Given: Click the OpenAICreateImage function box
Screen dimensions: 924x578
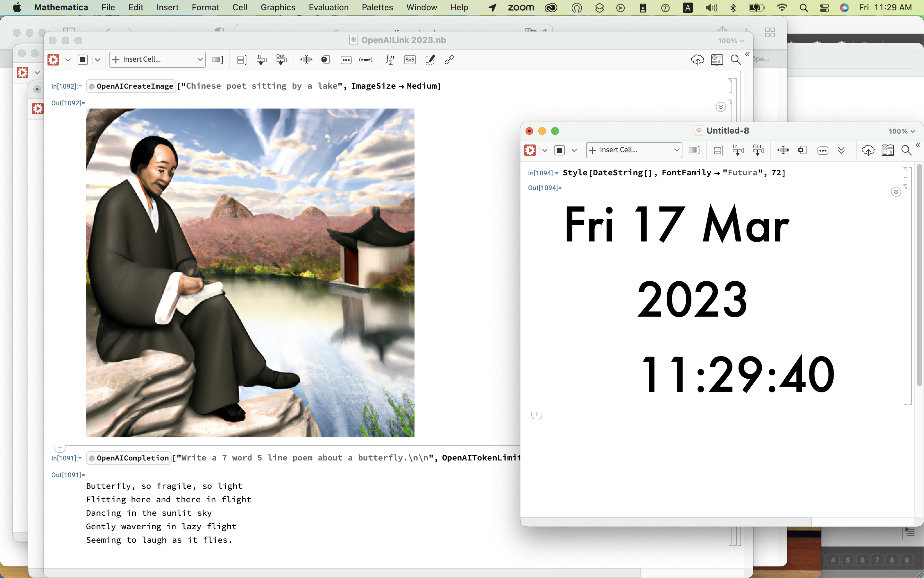Looking at the screenshot, I should coord(131,86).
